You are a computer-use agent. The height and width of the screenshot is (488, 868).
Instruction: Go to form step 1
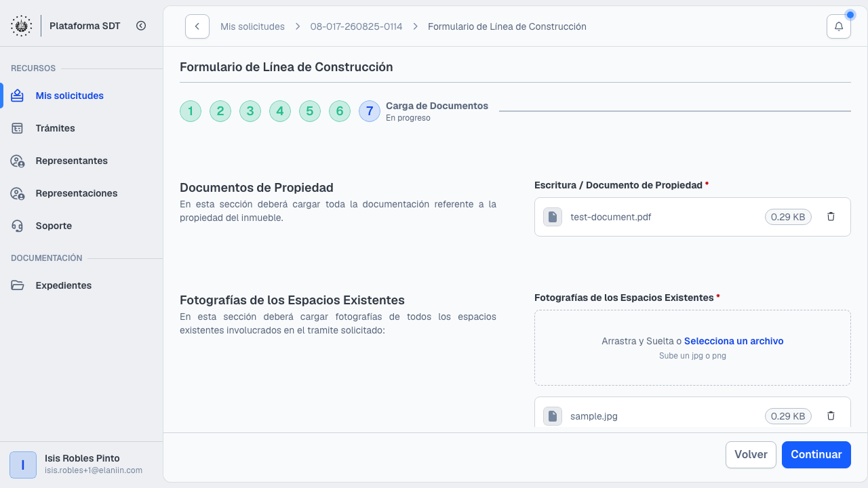(191, 111)
